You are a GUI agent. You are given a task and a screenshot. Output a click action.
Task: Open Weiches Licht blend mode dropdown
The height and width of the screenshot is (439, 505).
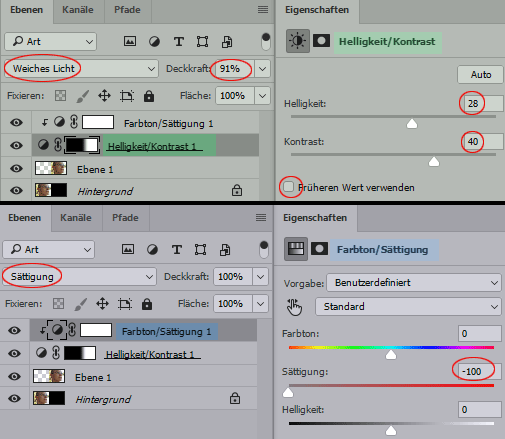tap(81, 69)
